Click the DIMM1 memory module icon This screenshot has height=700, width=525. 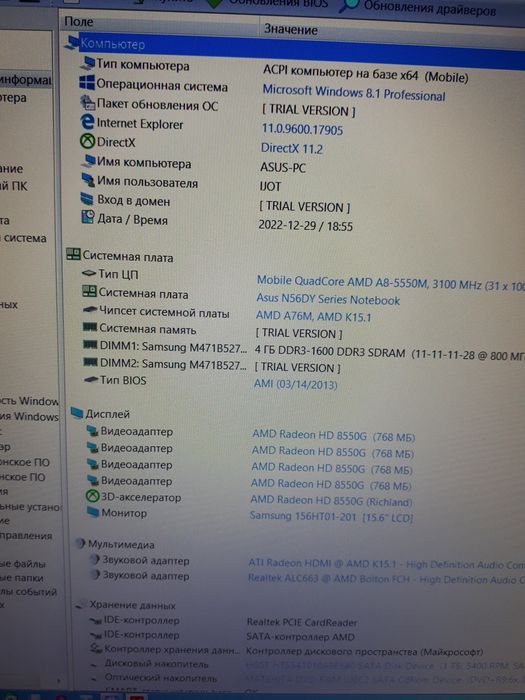tap(90, 345)
